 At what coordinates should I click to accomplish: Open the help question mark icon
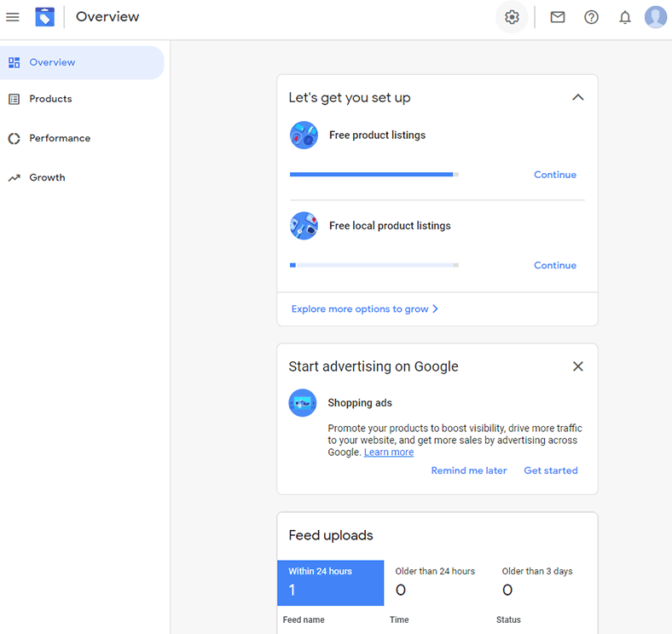pyautogui.click(x=591, y=17)
